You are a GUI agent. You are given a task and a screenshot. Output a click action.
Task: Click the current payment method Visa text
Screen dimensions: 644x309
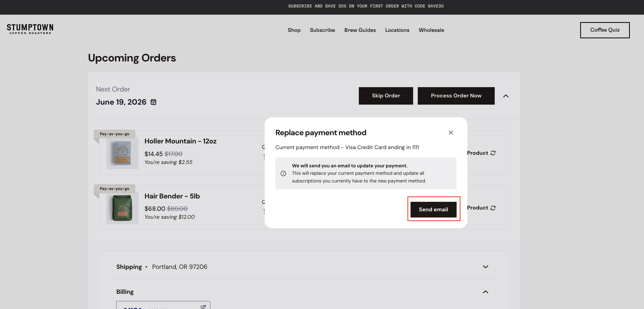pos(347,147)
